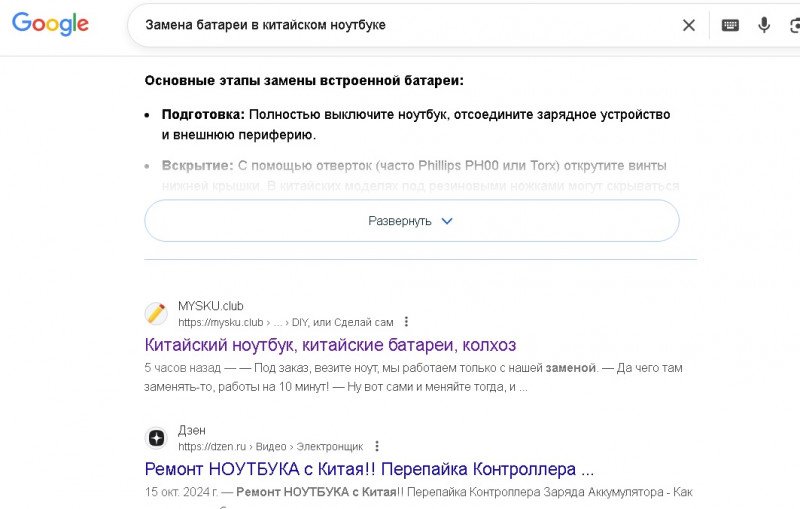
Task: Click into the search query field
Action: (400, 25)
